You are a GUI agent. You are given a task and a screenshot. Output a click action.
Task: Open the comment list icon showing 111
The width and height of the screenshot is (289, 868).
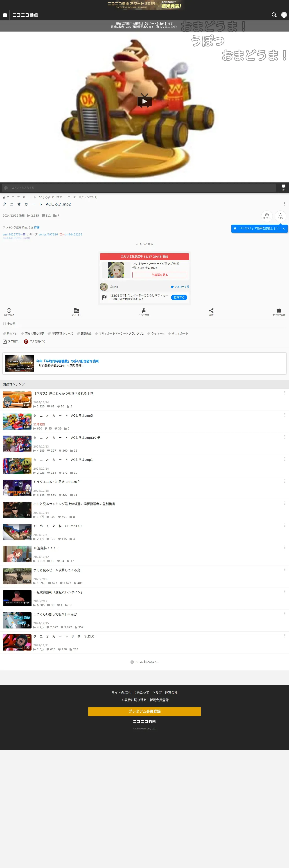point(283,188)
